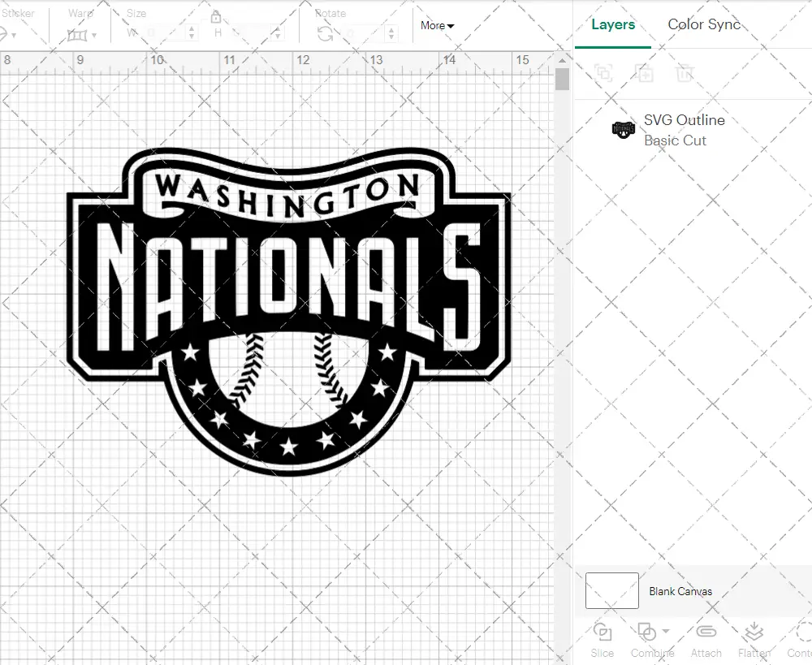
Task: Switch to the Color Sync tab
Action: coord(704,24)
